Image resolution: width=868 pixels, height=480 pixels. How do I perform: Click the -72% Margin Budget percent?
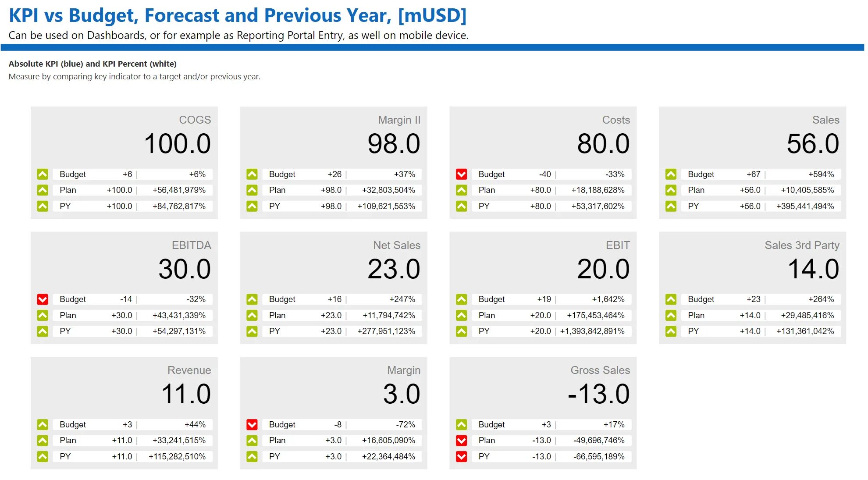click(406, 424)
